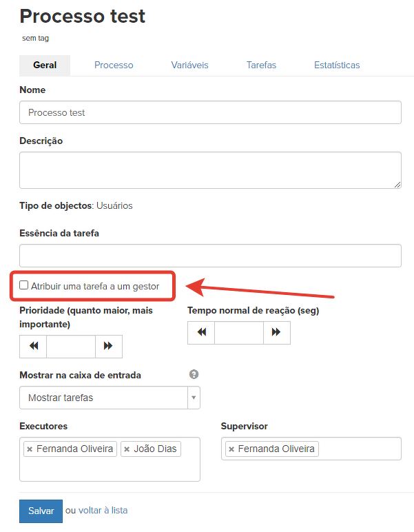Decrease the priority value with the rewind arrow

[34, 346]
